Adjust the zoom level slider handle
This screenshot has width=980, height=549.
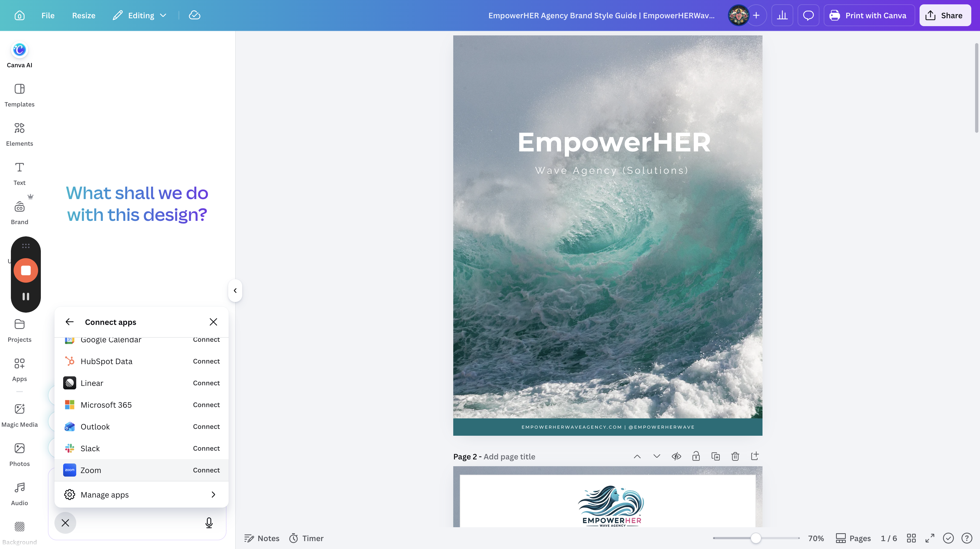pyautogui.click(x=756, y=538)
